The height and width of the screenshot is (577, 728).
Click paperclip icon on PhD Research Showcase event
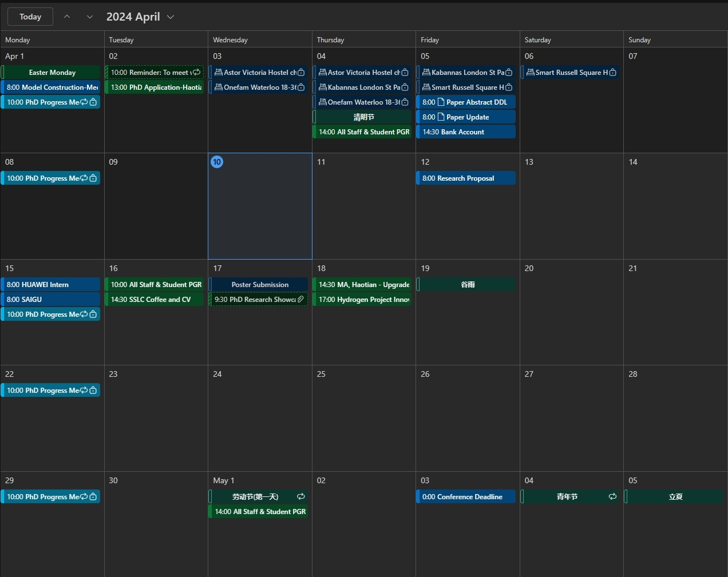300,299
